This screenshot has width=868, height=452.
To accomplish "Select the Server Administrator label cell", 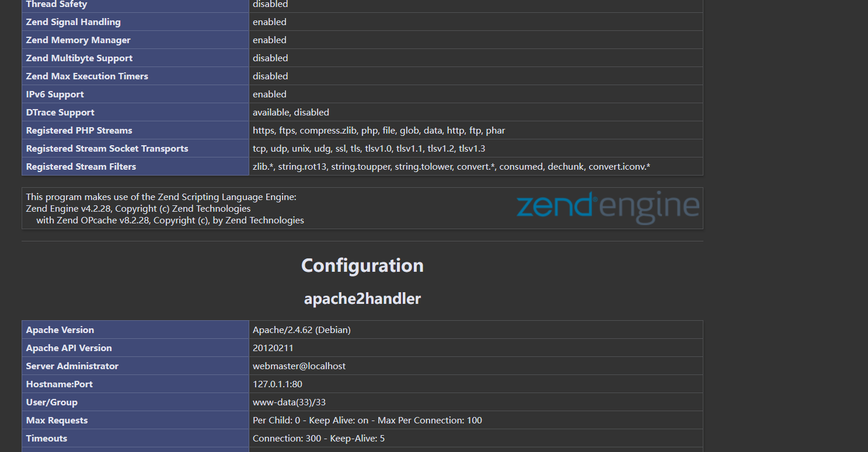I will pyautogui.click(x=135, y=366).
